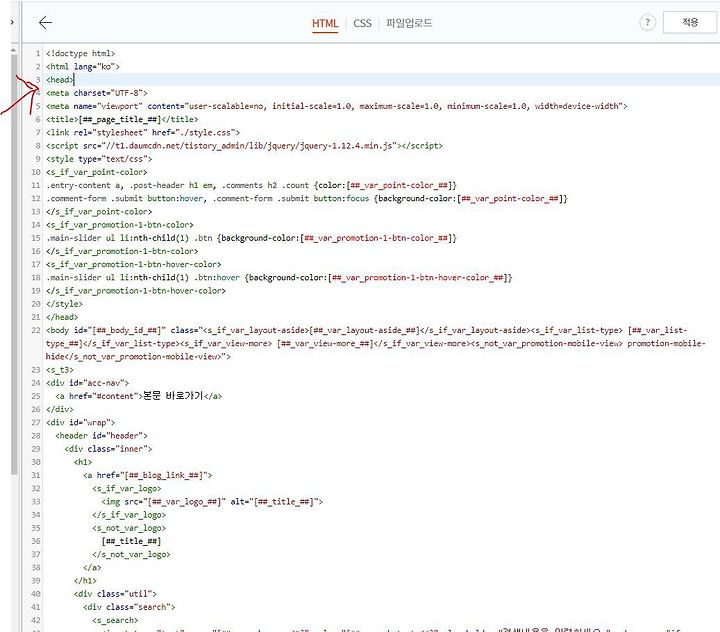Click the <div id="wrap"> line
This screenshot has width=720, height=632.
point(80,423)
